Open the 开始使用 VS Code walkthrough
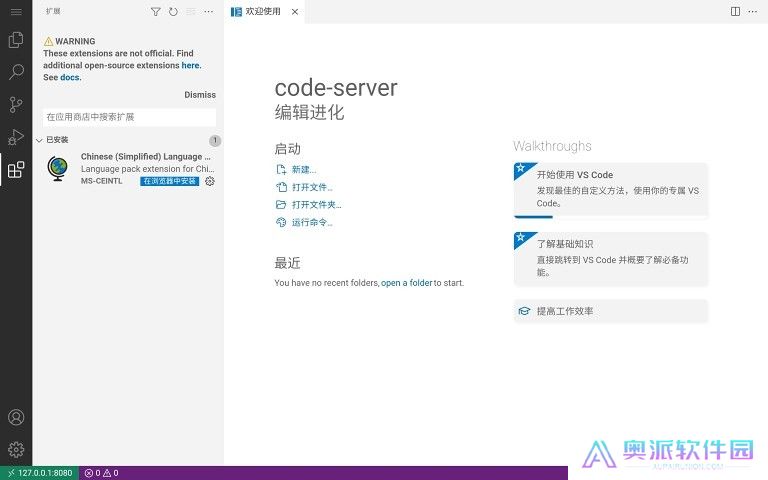The image size is (768, 480). [x=611, y=190]
